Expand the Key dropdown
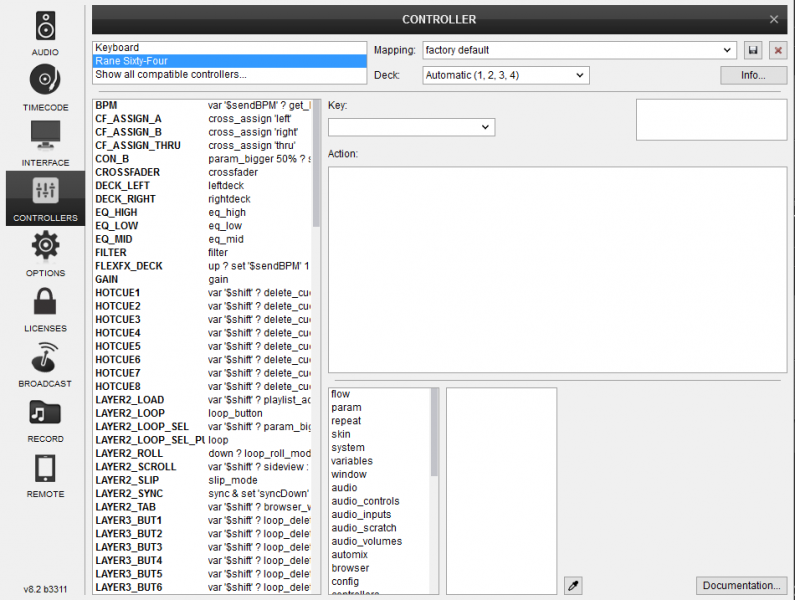The image size is (795, 600). tap(411, 127)
